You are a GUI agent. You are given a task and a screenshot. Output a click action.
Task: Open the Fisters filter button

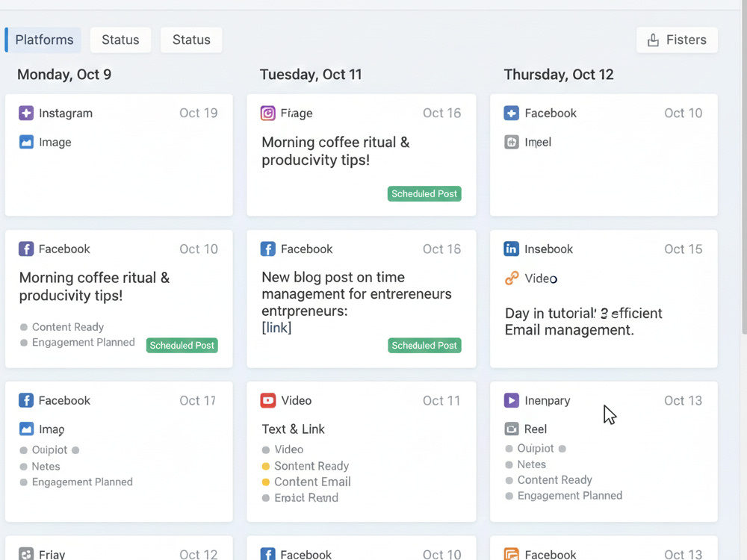(x=677, y=40)
